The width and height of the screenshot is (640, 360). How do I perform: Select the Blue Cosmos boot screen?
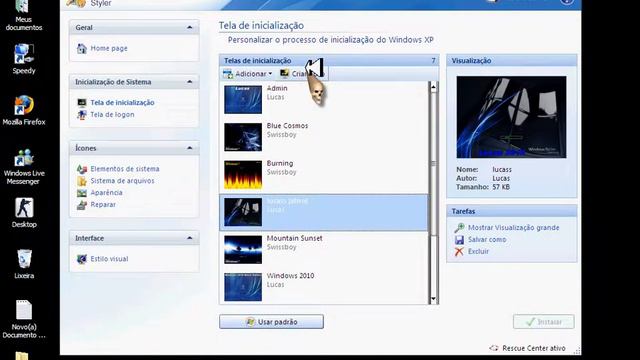[324, 137]
